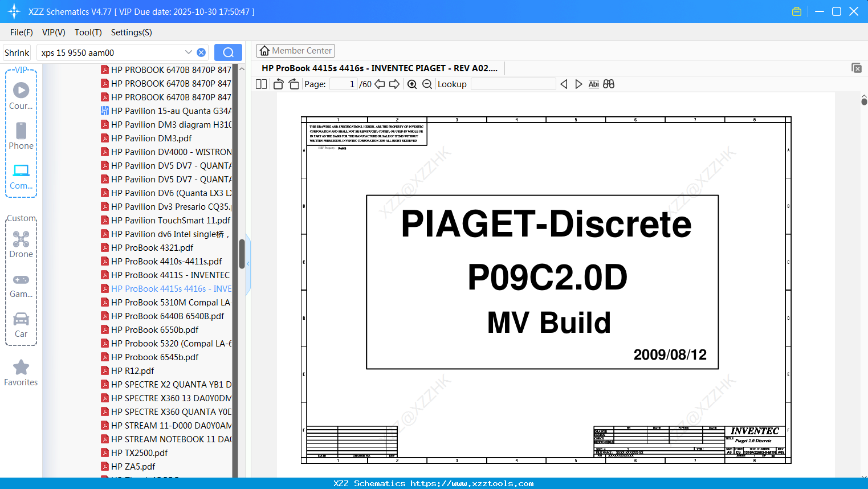Open HP ProBook 4321.pdf

pyautogui.click(x=147, y=248)
